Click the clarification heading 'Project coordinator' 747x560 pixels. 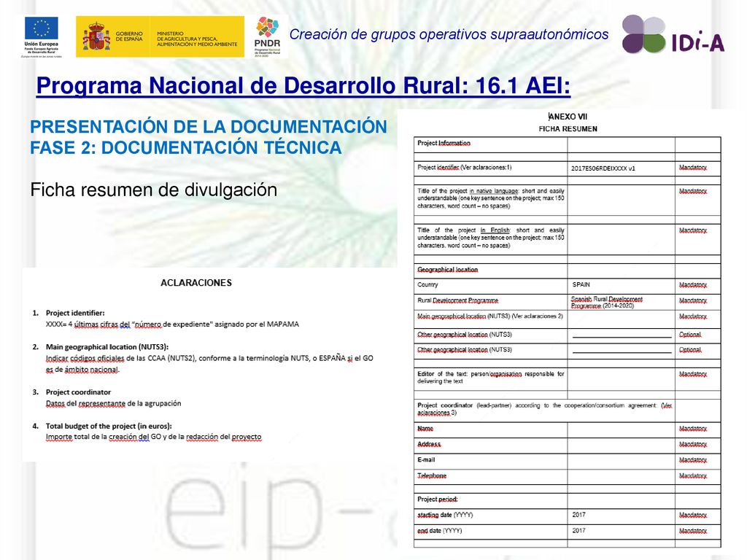(x=78, y=392)
